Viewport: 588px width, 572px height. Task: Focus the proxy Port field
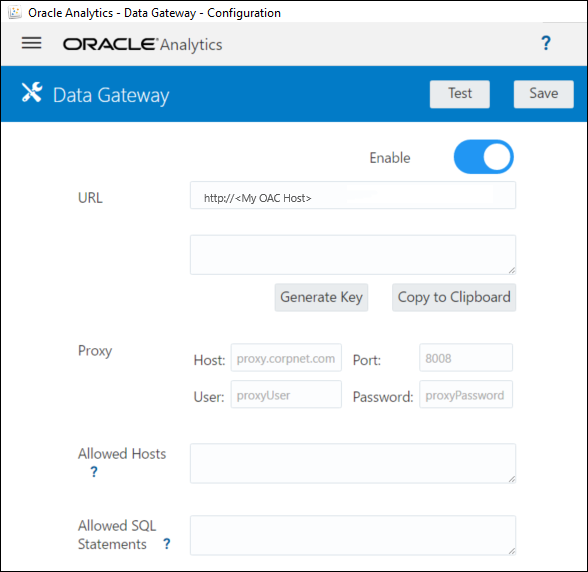click(466, 358)
